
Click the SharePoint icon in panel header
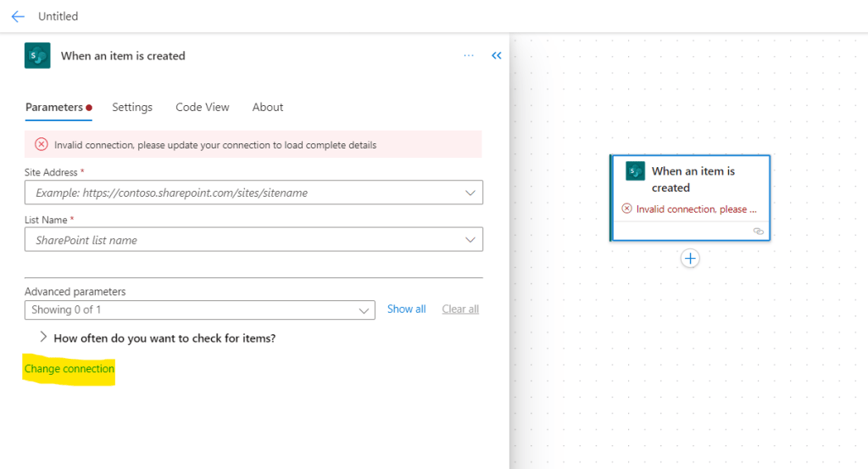37,55
